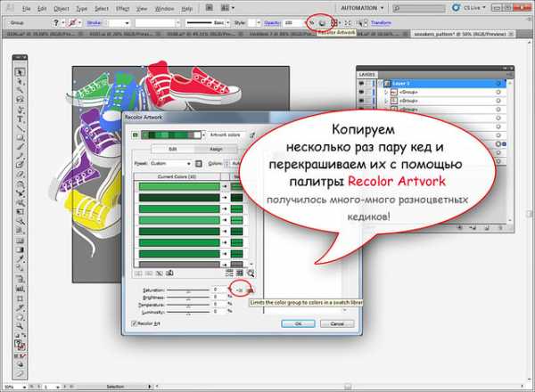Open the Preset dropdown set to Custom

(x=171, y=163)
